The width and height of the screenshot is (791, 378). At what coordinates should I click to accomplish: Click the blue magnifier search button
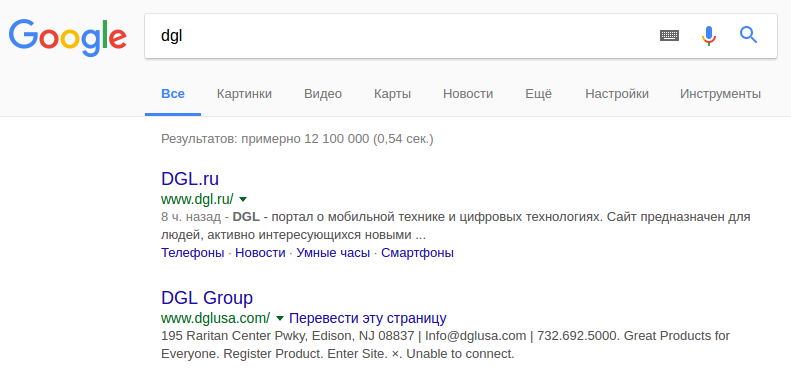click(x=748, y=35)
